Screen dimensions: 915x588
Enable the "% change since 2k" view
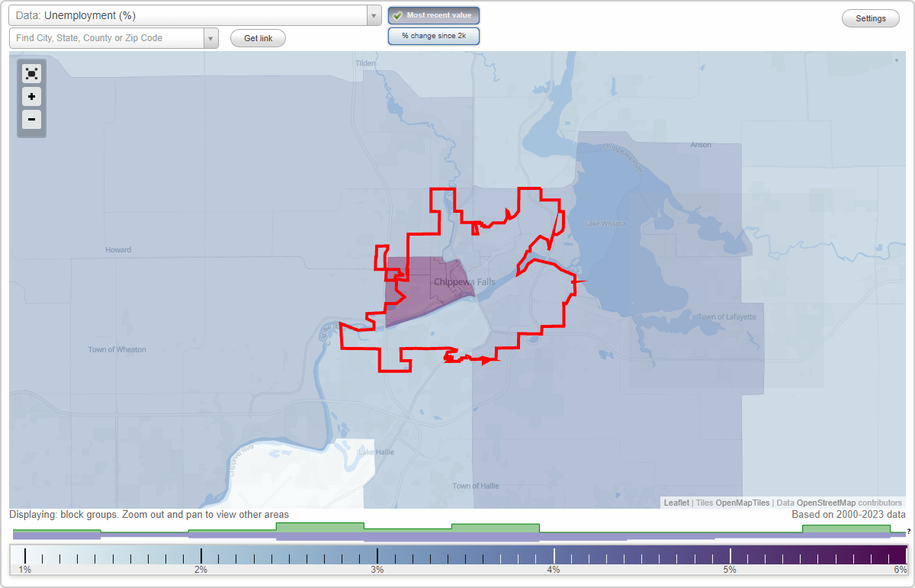pyautogui.click(x=433, y=35)
